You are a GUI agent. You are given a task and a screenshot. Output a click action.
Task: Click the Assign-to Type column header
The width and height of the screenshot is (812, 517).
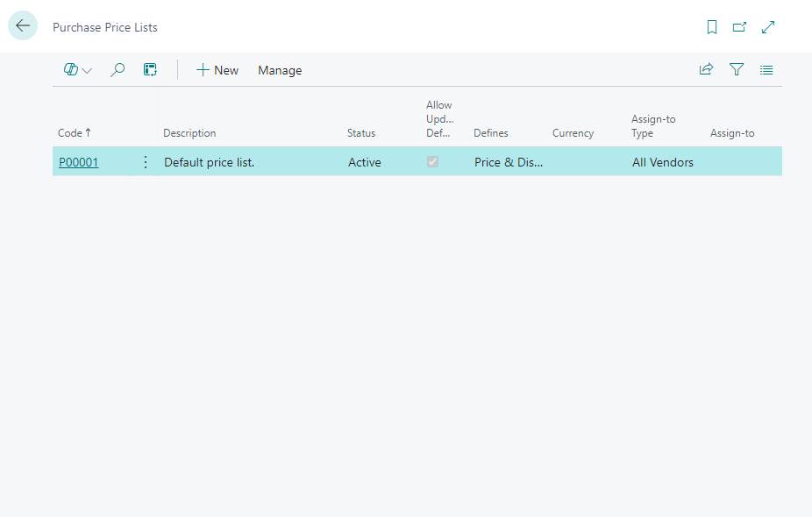click(653, 126)
